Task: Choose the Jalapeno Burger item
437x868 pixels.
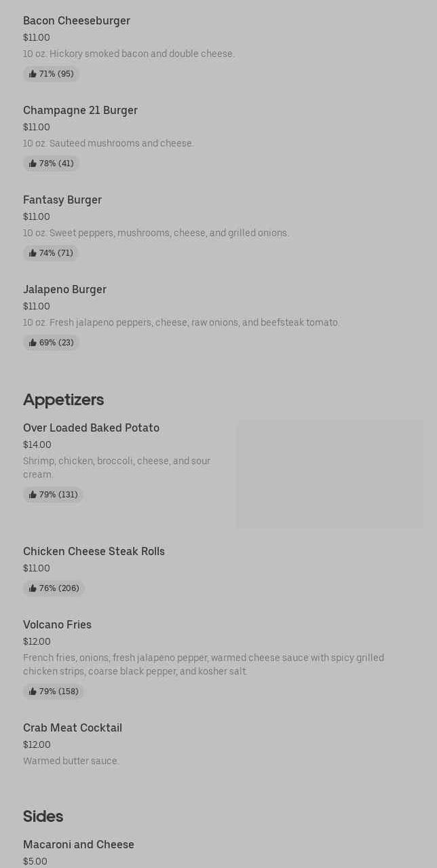Action: pyautogui.click(x=64, y=290)
